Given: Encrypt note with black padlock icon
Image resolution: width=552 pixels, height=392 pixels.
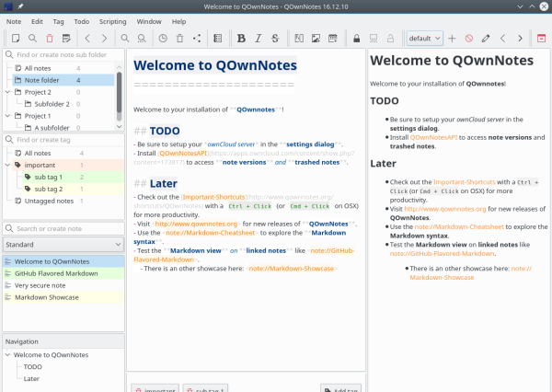Looking at the screenshot, I should pos(357,38).
